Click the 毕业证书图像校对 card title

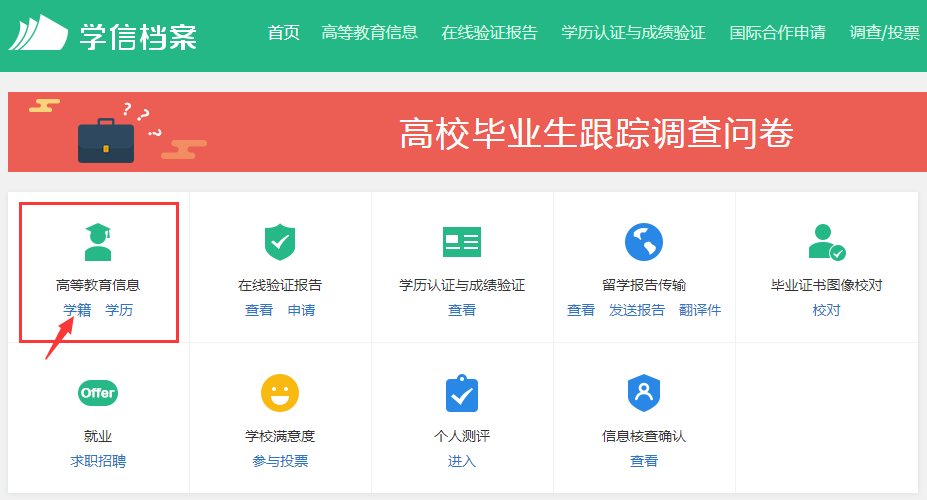[x=826, y=285]
